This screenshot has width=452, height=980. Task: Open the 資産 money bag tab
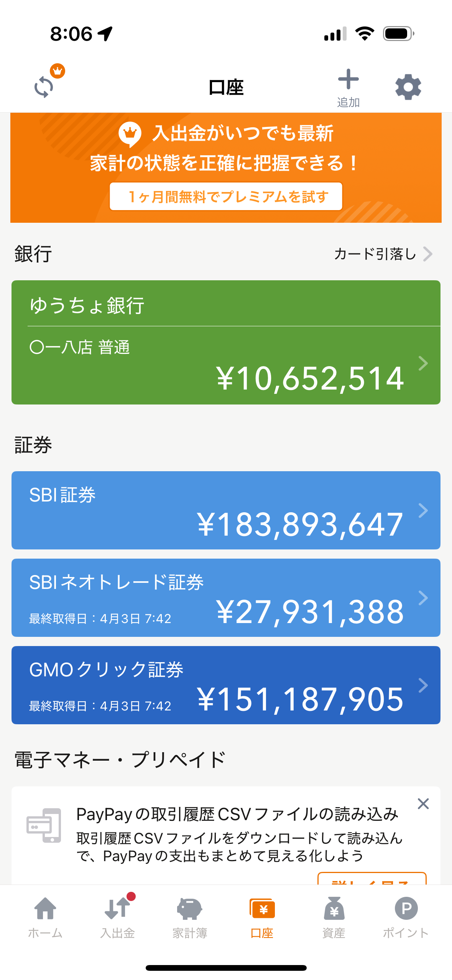coord(334,917)
